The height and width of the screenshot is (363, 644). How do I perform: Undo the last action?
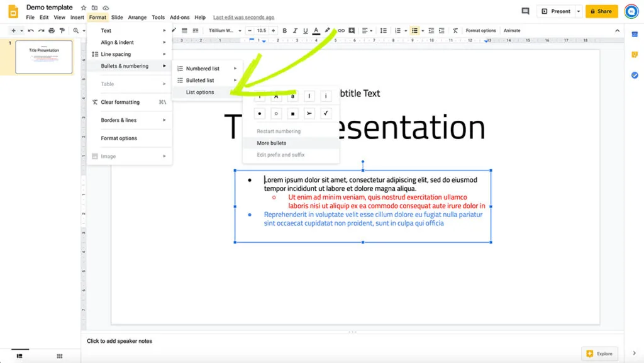tap(31, 30)
